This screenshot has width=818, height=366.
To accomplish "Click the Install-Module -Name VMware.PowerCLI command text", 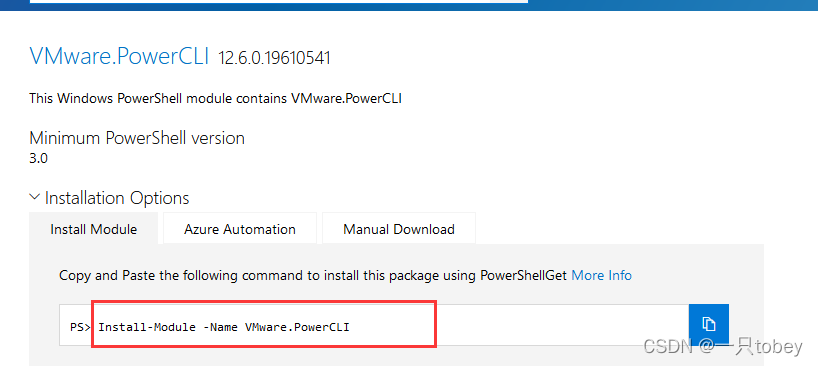I will [224, 327].
